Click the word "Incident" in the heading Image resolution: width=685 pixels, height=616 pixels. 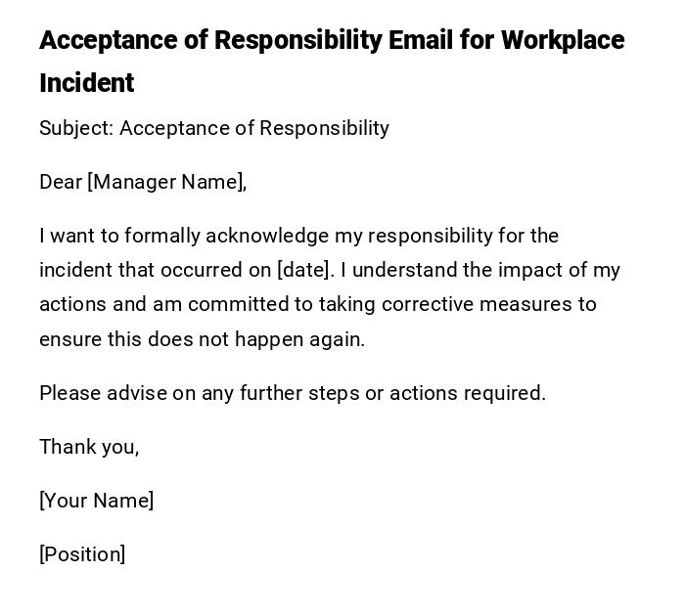click(x=86, y=83)
